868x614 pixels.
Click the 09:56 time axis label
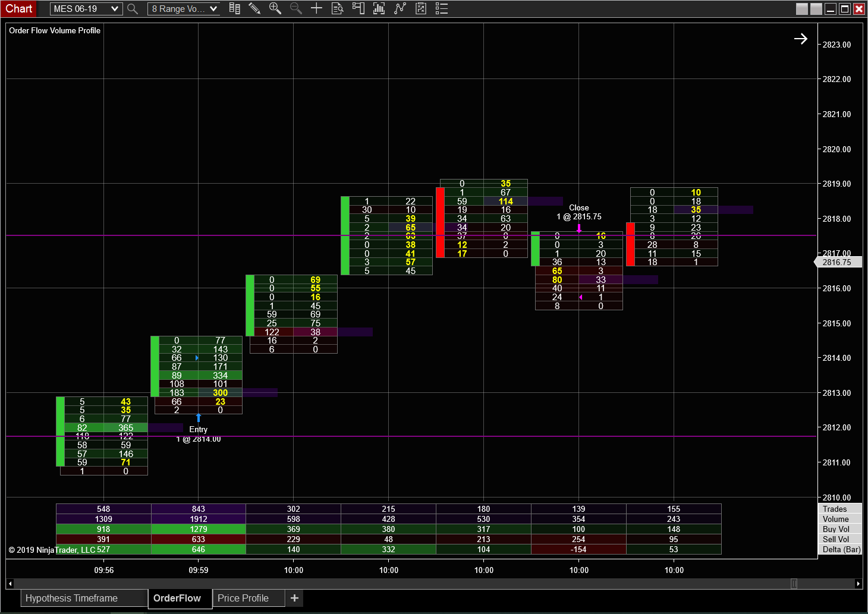[x=104, y=570]
